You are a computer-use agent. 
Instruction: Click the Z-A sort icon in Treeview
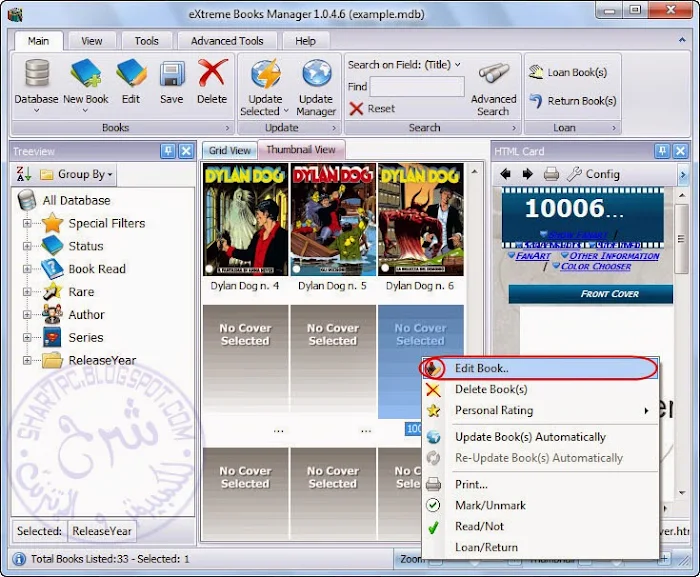click(x=24, y=174)
